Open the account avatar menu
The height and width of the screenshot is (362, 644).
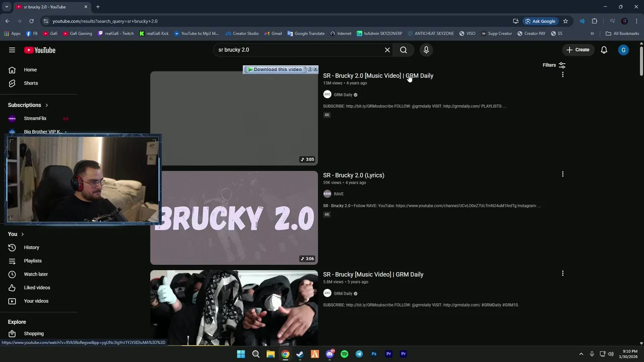coord(623,50)
